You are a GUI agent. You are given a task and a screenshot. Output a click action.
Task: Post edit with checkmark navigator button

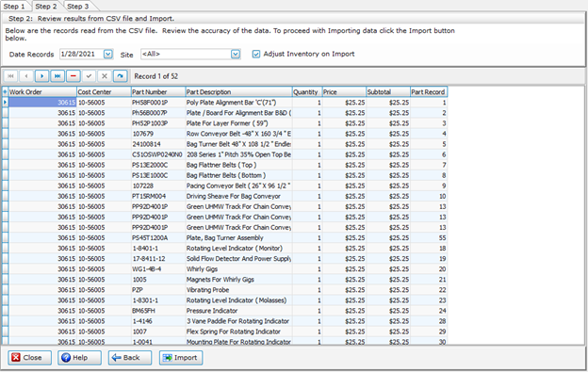pyautogui.click(x=89, y=76)
